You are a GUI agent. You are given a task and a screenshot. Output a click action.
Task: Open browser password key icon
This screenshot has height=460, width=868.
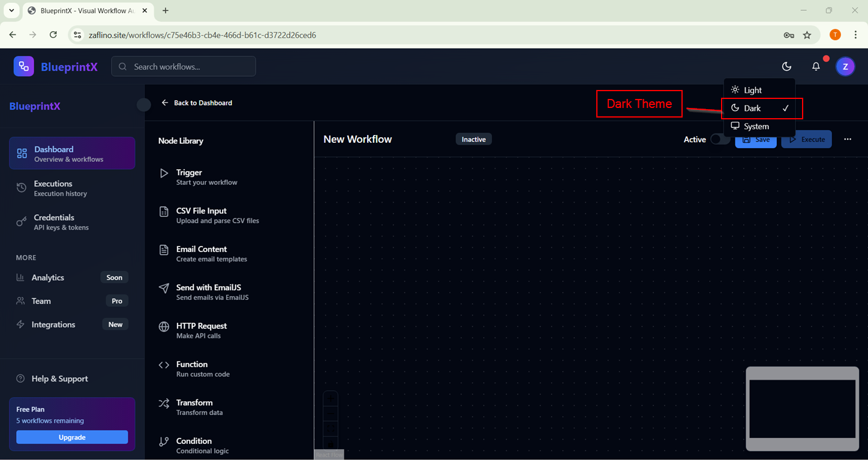pos(789,35)
